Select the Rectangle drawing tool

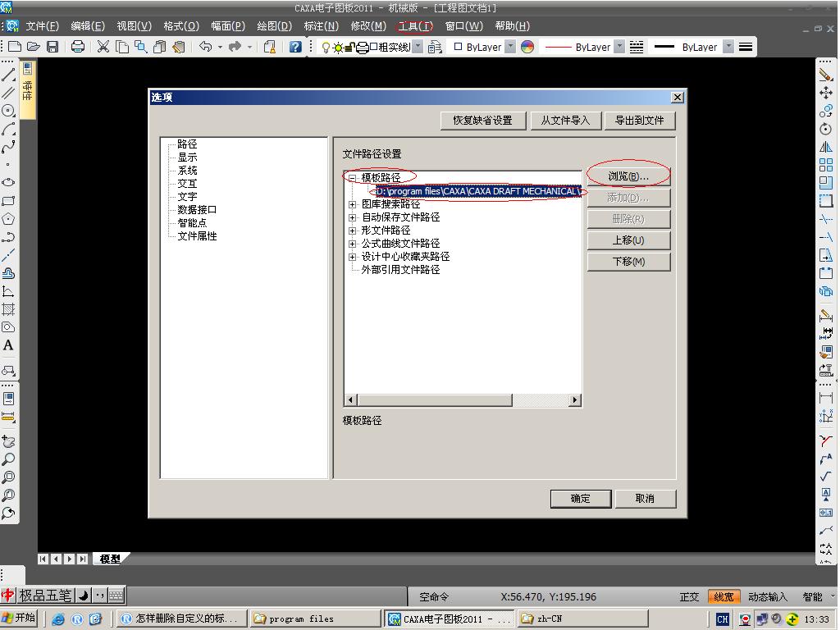8,201
